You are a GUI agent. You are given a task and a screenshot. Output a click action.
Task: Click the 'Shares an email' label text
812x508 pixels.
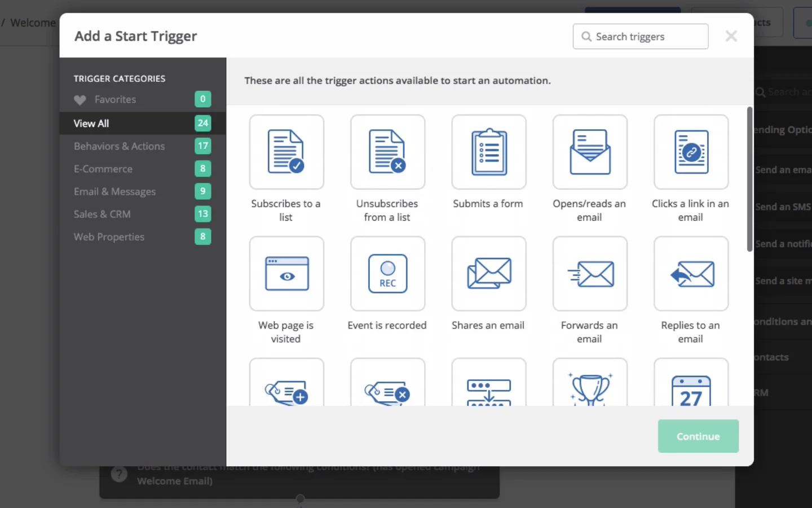tap(488, 325)
